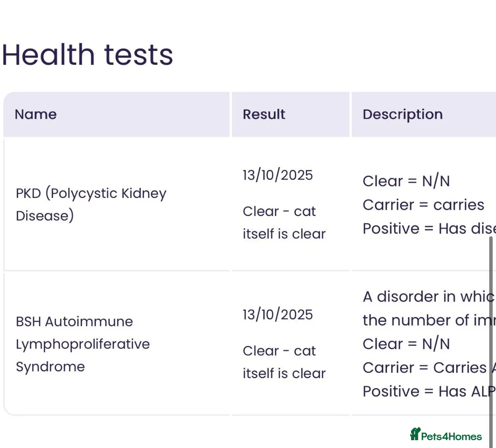Click the BSH Autoimmune Lymphoproliferative Syndrome cell

coord(83,344)
